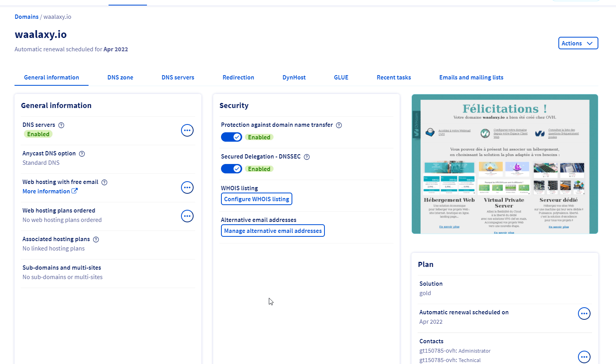Switch to the DNS zone tab

click(120, 77)
